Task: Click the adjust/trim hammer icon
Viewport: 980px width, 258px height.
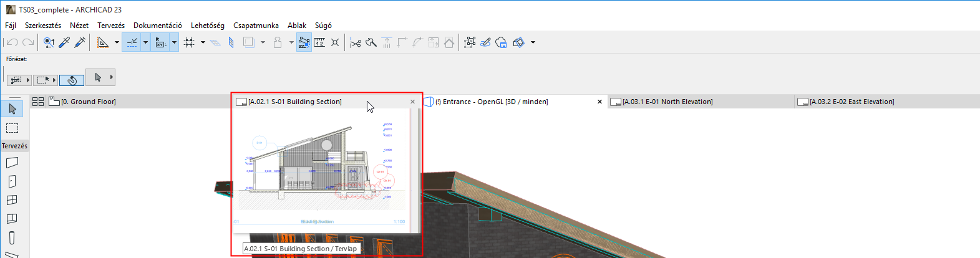Action: coord(371,42)
